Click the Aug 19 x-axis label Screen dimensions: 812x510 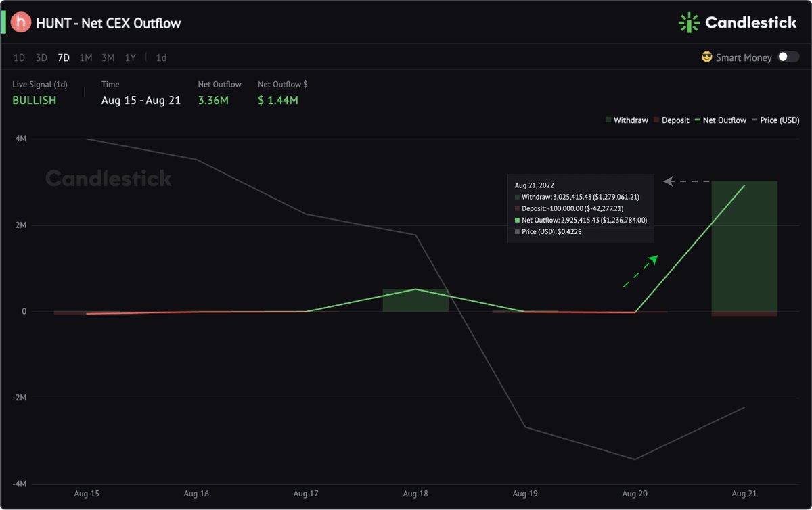[x=525, y=494]
